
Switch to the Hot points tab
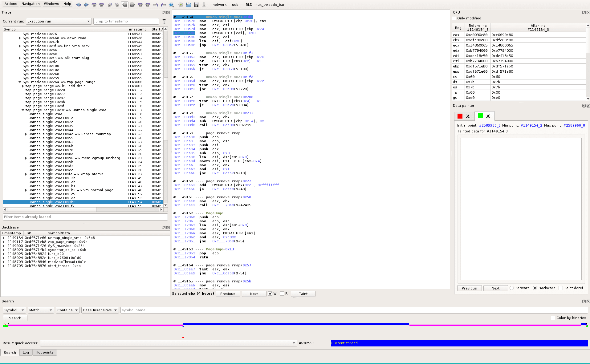[x=45, y=352]
